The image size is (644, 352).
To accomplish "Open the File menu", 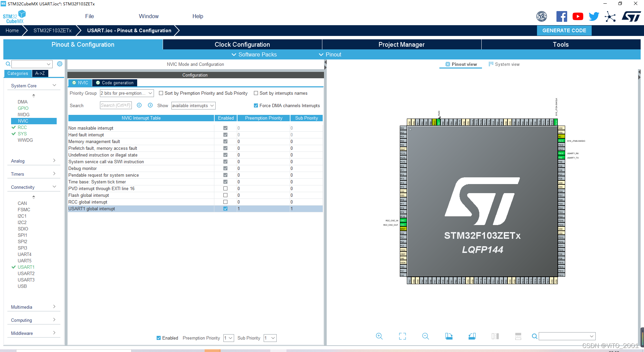I will (x=90, y=16).
